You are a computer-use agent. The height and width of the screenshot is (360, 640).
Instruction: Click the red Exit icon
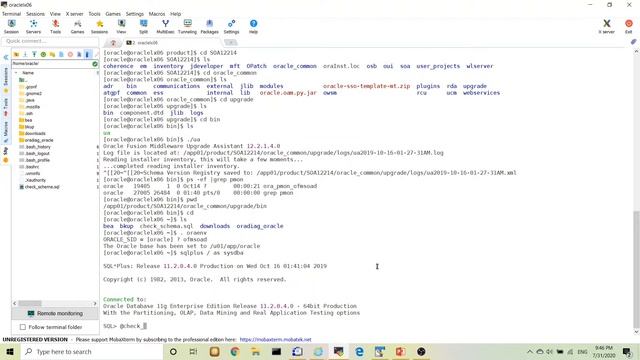[x=629, y=26]
